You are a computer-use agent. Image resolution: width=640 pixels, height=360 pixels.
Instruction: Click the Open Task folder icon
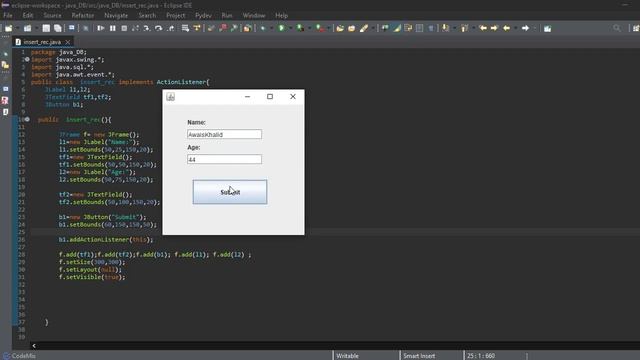pyautogui.click(x=351, y=28)
